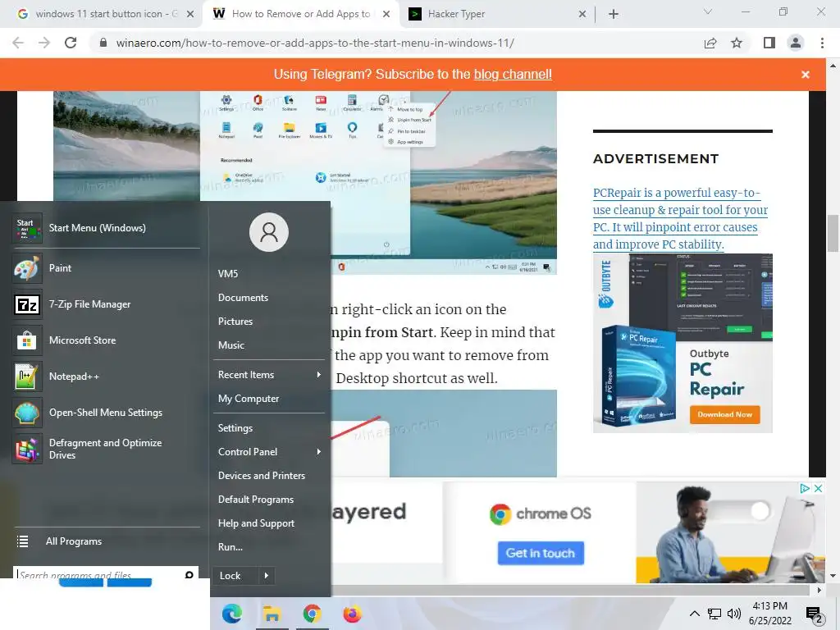Go forward in browser history
The height and width of the screenshot is (630, 840).
(x=44, y=43)
